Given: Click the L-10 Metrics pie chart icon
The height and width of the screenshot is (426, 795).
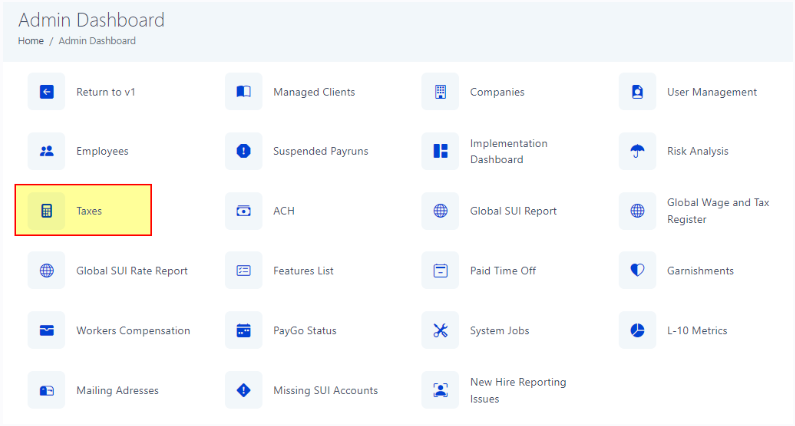Looking at the screenshot, I should click(x=637, y=331).
